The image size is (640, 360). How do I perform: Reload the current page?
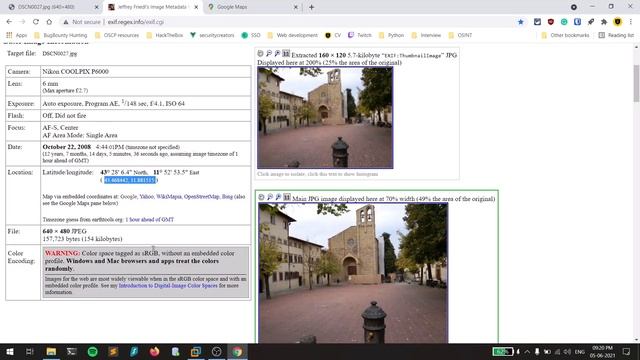pos(36,22)
